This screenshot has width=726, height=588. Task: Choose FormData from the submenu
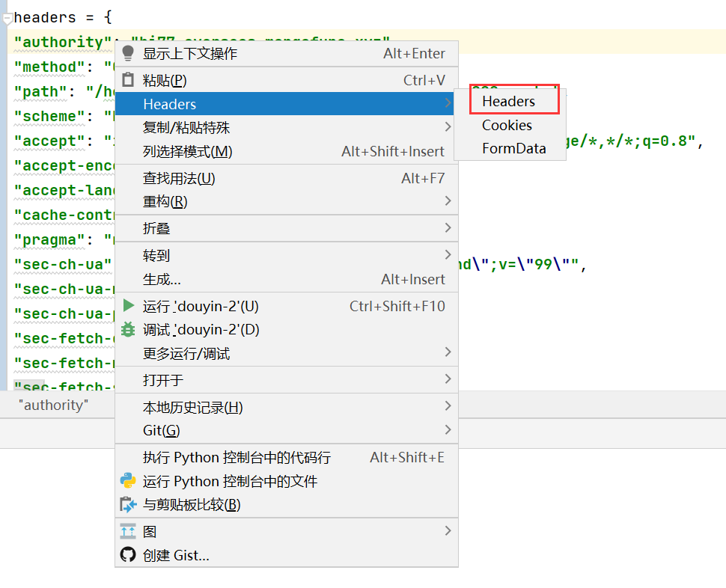coord(513,148)
